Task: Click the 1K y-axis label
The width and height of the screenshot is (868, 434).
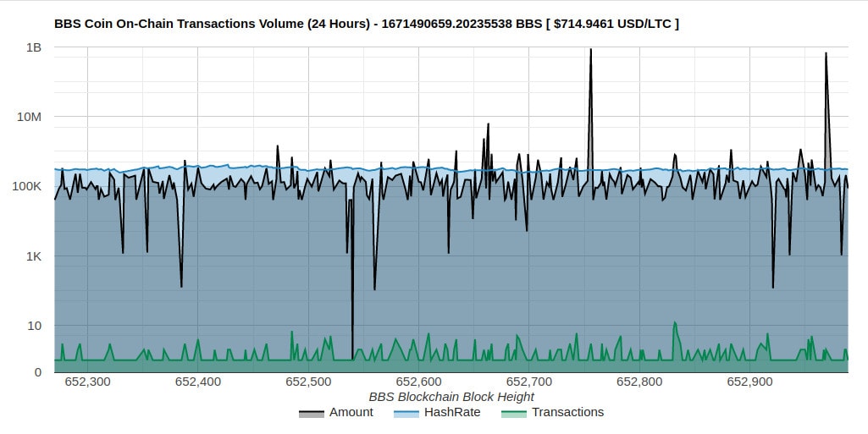Action: click(32, 256)
